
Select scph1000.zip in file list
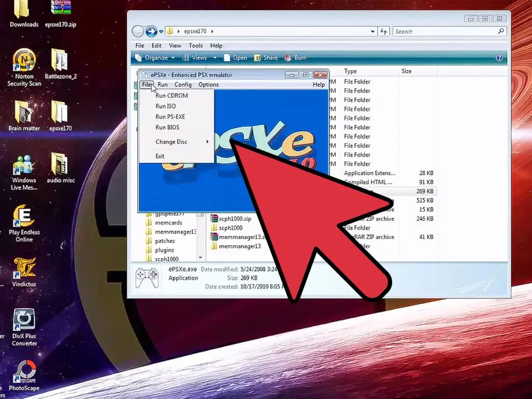[231, 219]
